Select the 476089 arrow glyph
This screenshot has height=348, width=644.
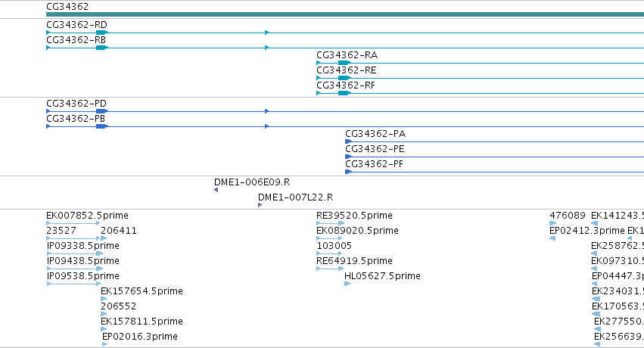553,223
